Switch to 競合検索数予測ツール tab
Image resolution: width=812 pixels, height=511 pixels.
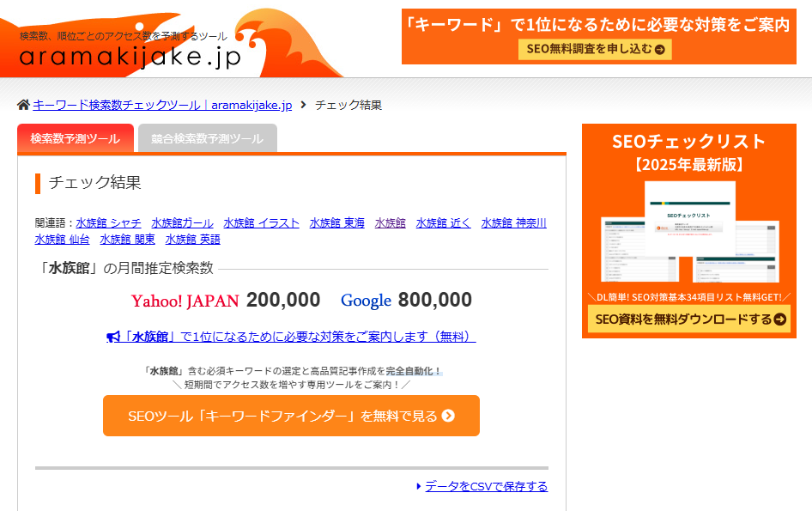coord(207,138)
